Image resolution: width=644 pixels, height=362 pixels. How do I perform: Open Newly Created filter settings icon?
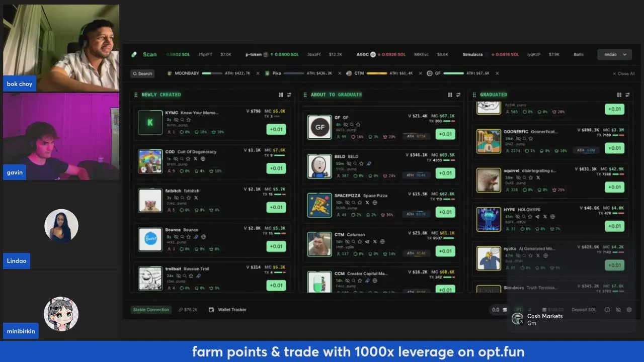click(x=289, y=95)
